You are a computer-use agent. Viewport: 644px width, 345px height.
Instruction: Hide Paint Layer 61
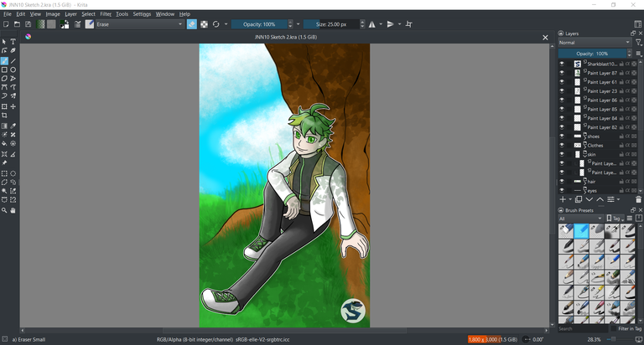[562, 81]
